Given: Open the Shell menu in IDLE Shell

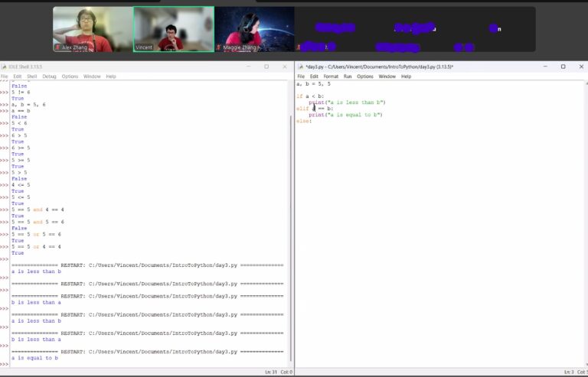Looking at the screenshot, I should [32, 76].
